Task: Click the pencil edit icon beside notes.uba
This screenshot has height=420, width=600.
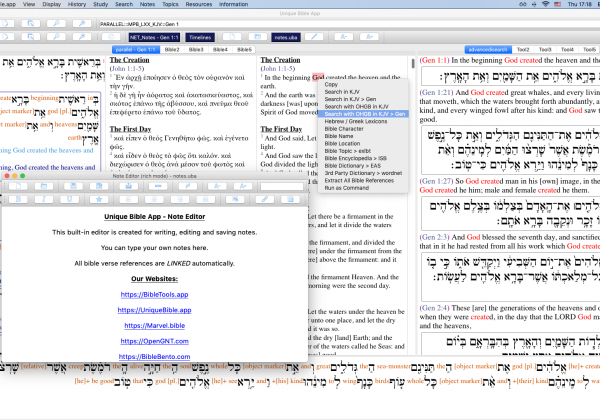Action: [314, 37]
